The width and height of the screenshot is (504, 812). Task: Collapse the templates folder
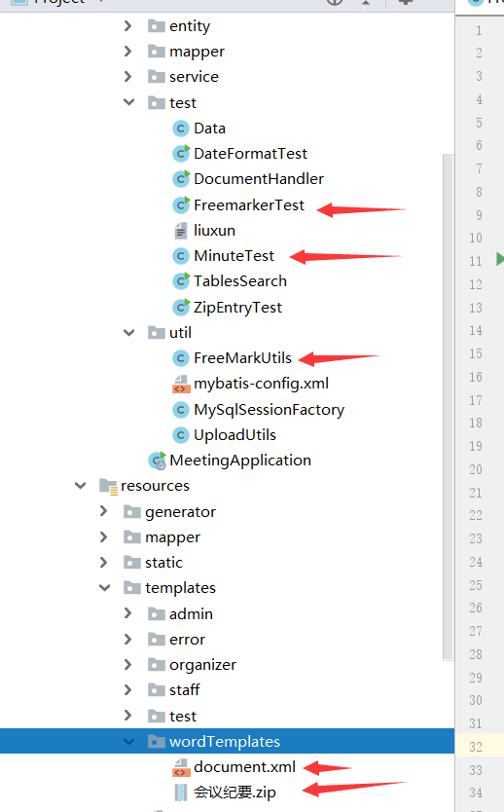(104, 588)
